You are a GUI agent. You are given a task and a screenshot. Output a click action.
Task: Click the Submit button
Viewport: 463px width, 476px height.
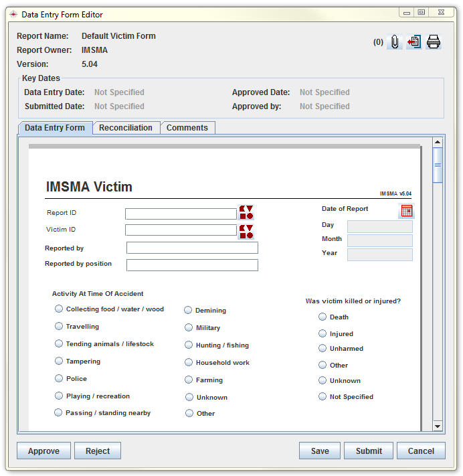pyautogui.click(x=369, y=451)
